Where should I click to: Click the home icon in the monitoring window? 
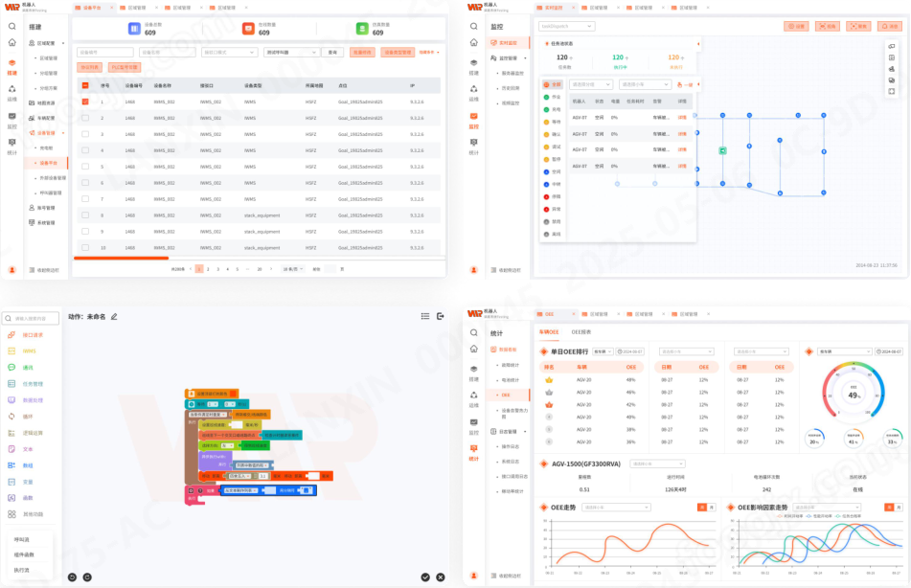tap(473, 42)
